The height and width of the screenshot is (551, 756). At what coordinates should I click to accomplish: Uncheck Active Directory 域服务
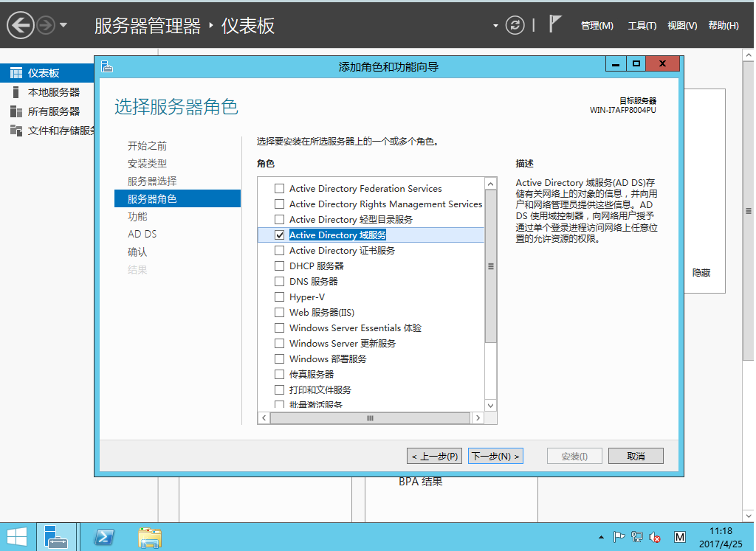tap(279, 235)
